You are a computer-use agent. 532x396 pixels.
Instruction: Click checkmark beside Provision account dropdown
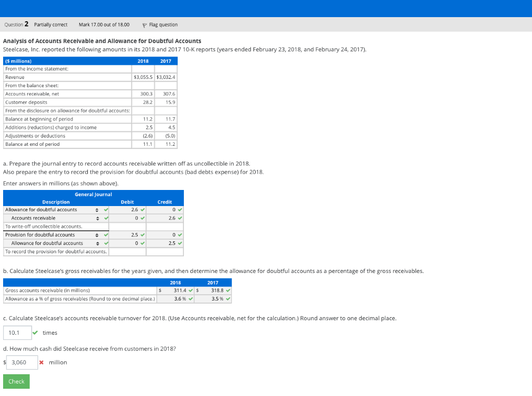tap(106, 235)
